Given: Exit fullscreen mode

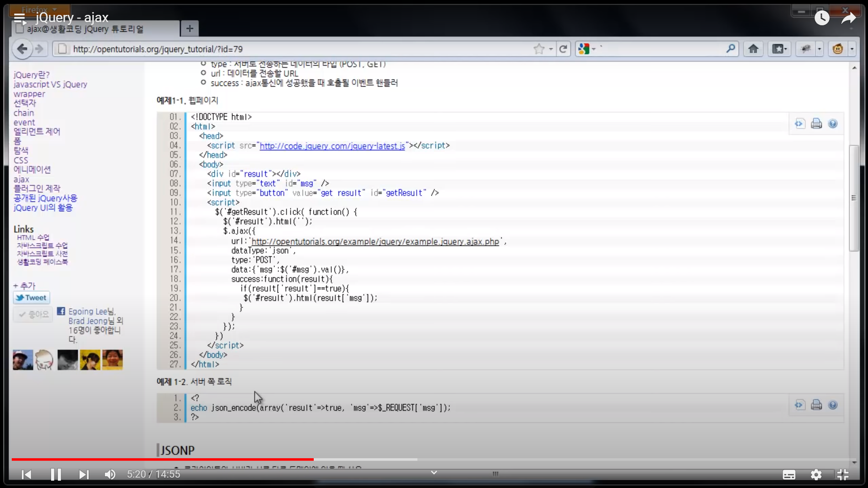Looking at the screenshot, I should (x=843, y=474).
